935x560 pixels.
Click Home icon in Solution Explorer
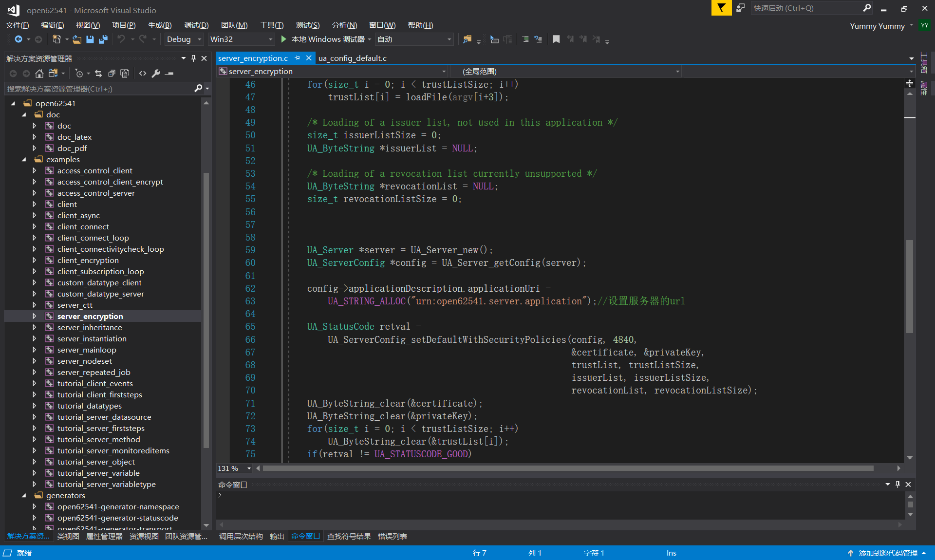point(39,74)
